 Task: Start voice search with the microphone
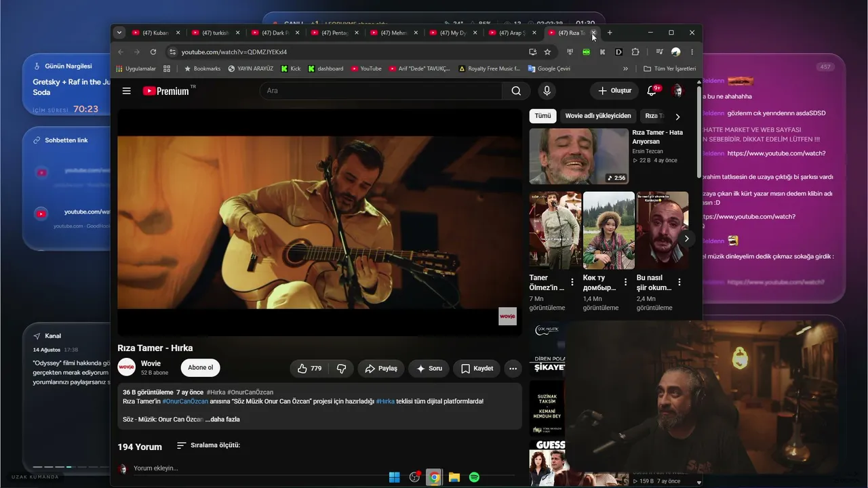click(547, 91)
